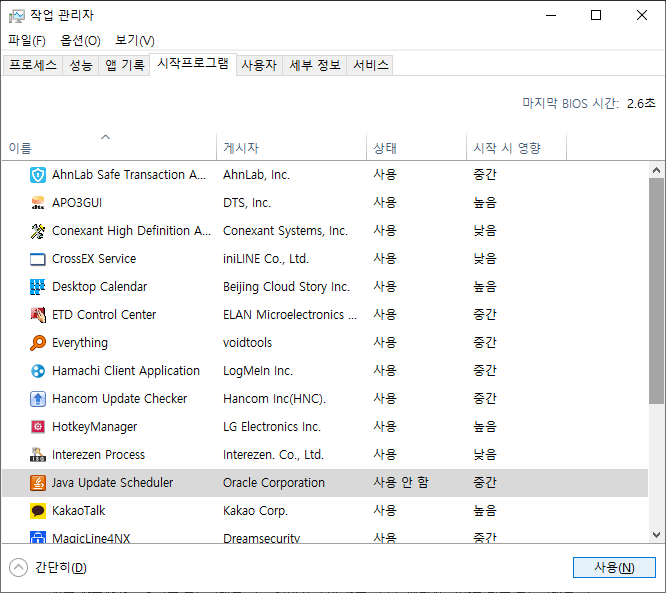Switch to the 세부 정보 tab

(315, 65)
